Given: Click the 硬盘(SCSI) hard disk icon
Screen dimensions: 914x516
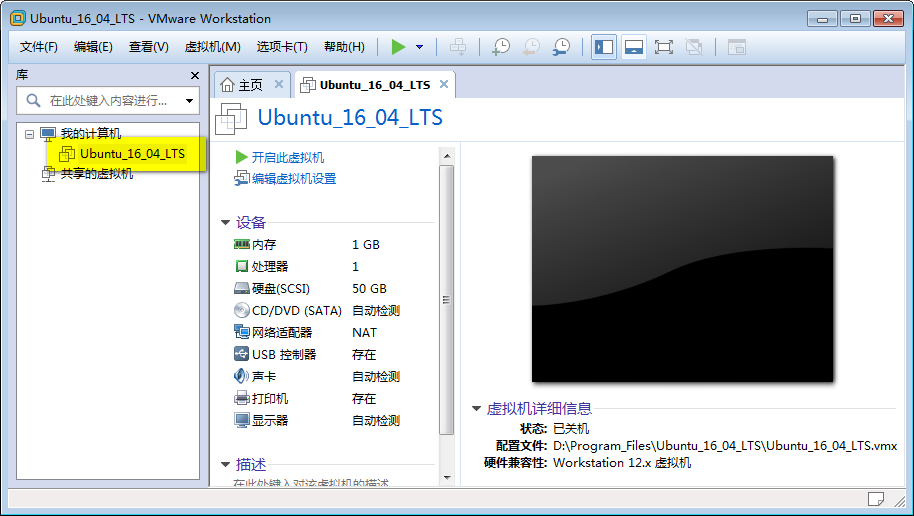Looking at the screenshot, I should click(241, 288).
